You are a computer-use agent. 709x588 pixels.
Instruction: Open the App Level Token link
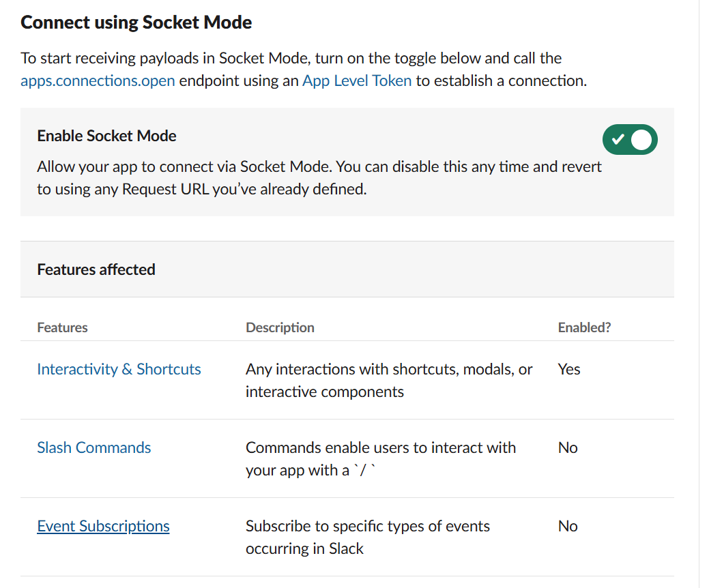pos(357,81)
